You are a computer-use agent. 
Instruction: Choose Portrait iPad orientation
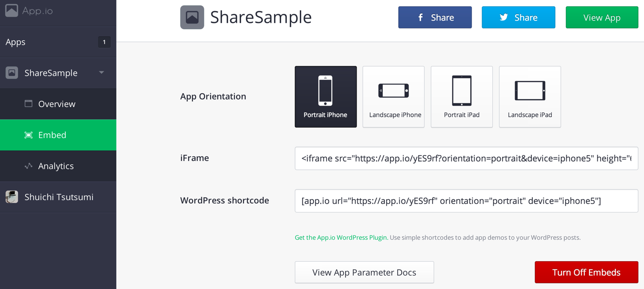tap(462, 96)
